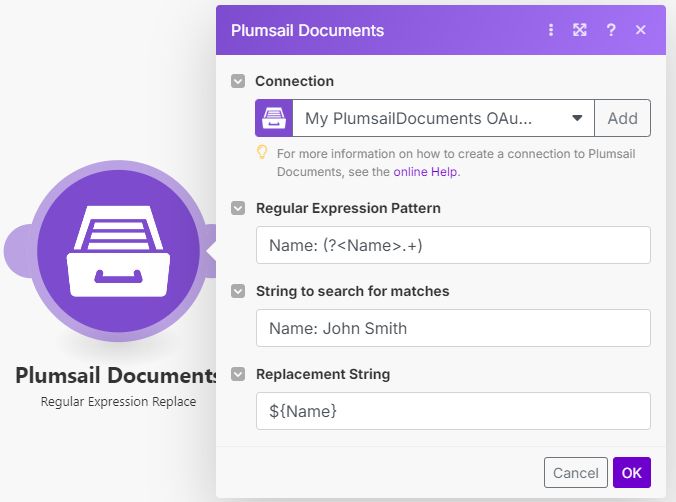Click the Plumsail Documents module title text

coord(116,375)
